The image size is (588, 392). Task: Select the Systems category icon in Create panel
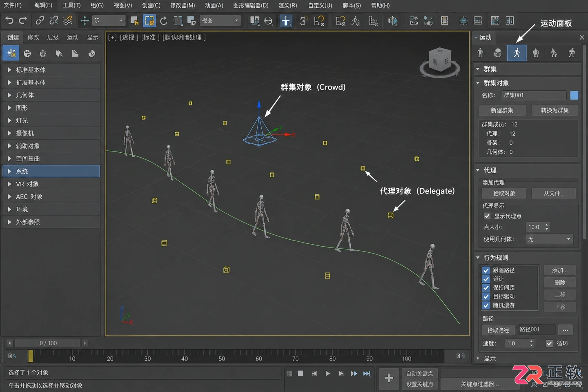pyautogui.click(x=92, y=53)
